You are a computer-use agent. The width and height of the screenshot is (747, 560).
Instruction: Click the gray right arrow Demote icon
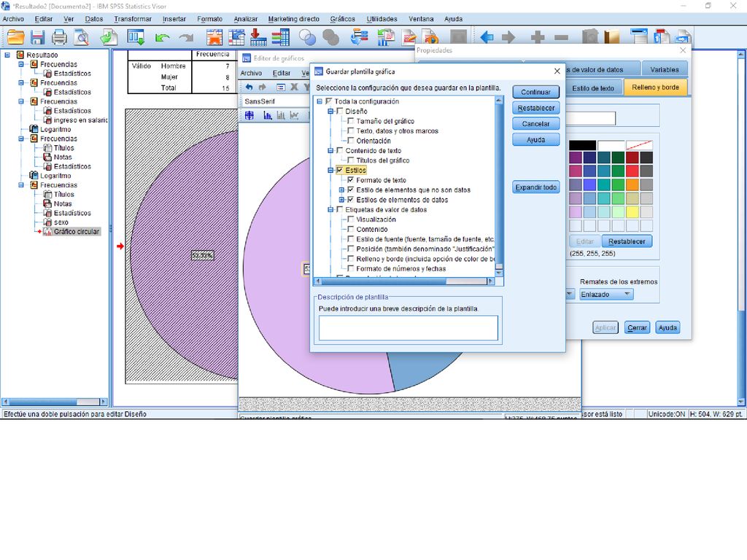(508, 37)
